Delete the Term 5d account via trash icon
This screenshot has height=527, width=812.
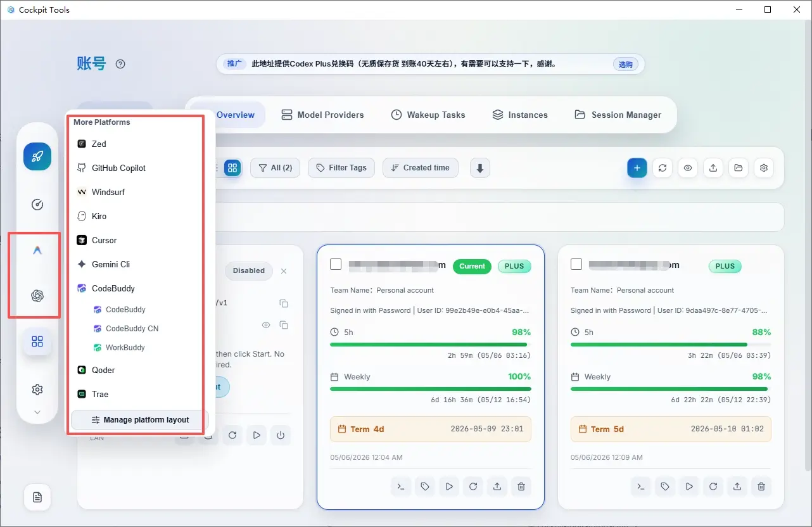[x=761, y=486]
